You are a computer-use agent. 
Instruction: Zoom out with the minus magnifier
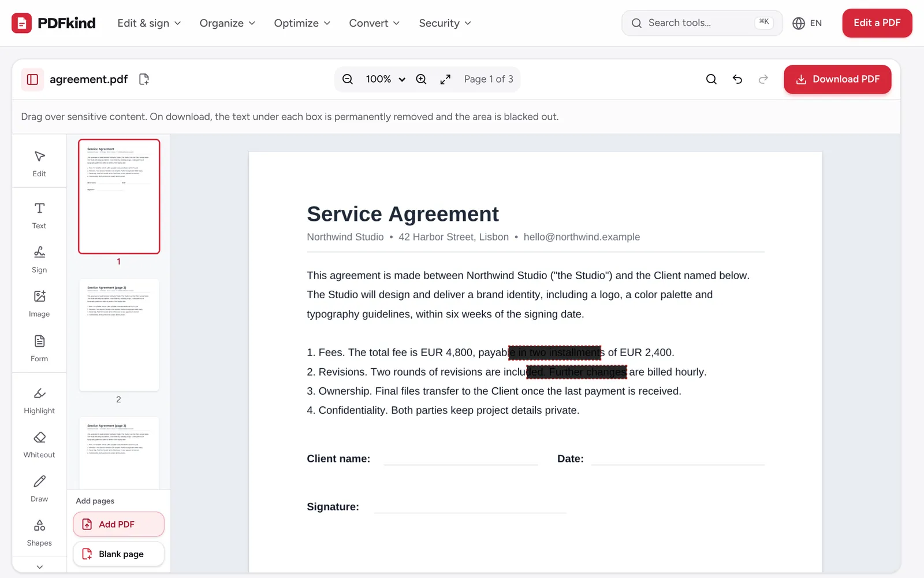tap(348, 79)
